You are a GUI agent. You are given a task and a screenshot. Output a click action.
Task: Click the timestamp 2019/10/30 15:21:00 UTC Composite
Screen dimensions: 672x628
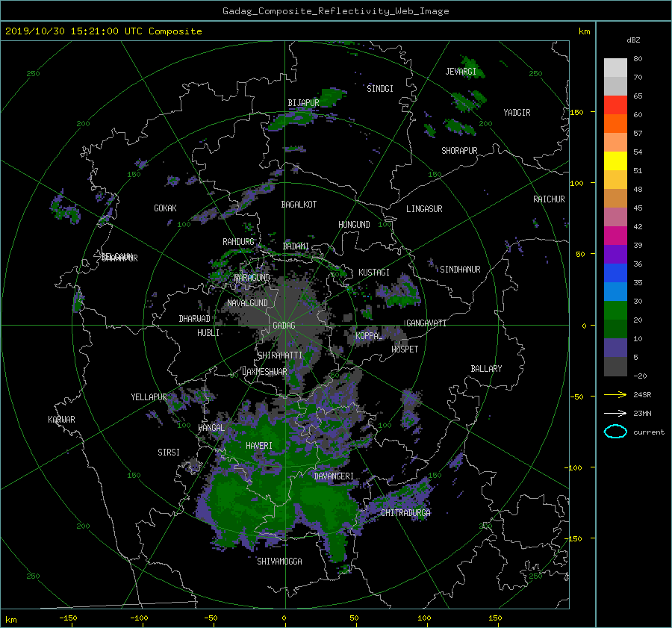coord(103,31)
